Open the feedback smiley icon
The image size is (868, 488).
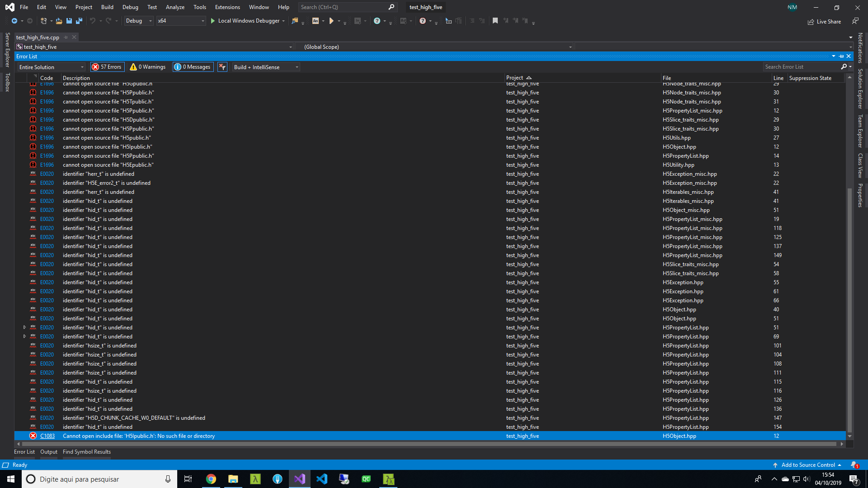[x=855, y=21]
